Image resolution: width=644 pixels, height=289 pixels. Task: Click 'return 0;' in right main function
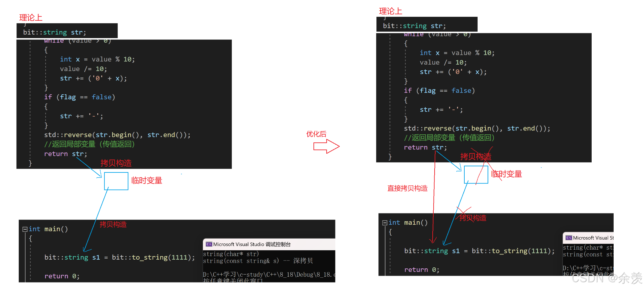422,270
